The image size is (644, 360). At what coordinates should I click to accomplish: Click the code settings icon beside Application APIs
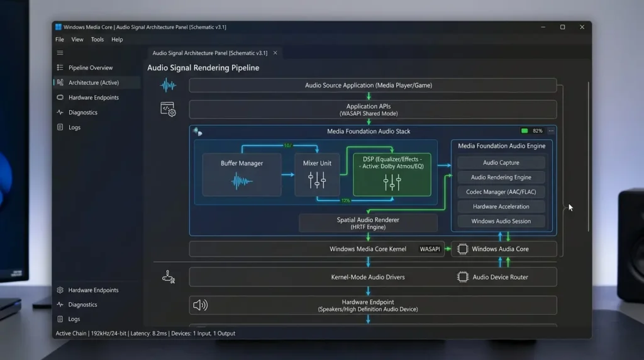(x=168, y=110)
